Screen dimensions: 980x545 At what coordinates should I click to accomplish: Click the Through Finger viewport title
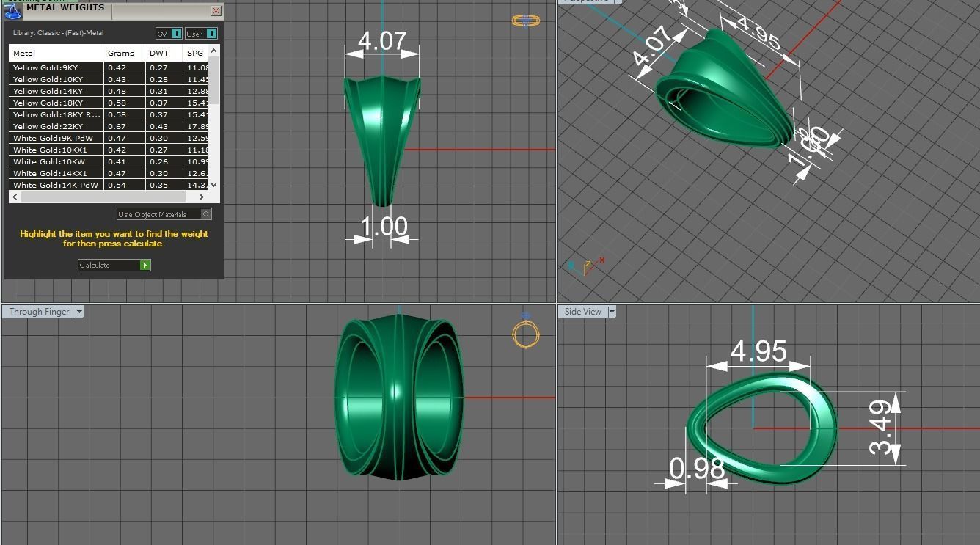click(x=39, y=312)
